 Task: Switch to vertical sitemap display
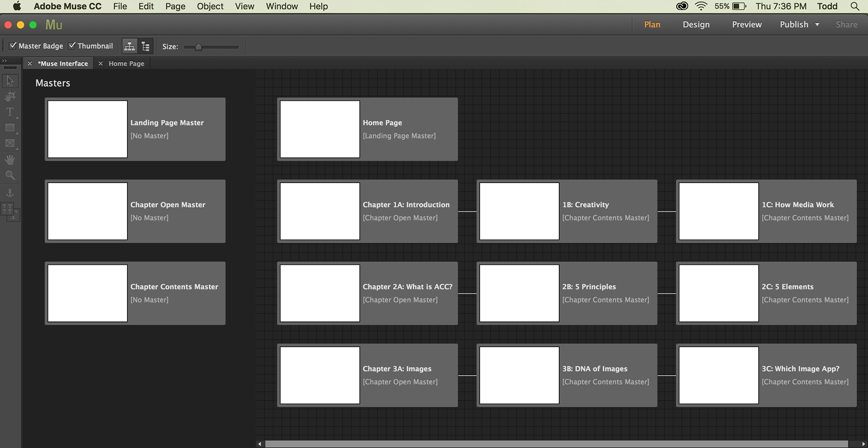click(146, 46)
